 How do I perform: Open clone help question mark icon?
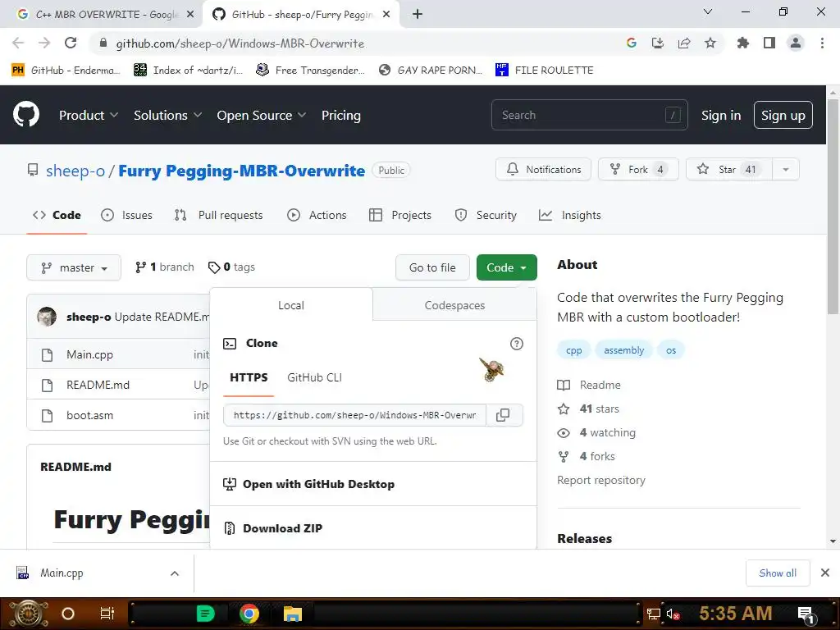coord(517,344)
